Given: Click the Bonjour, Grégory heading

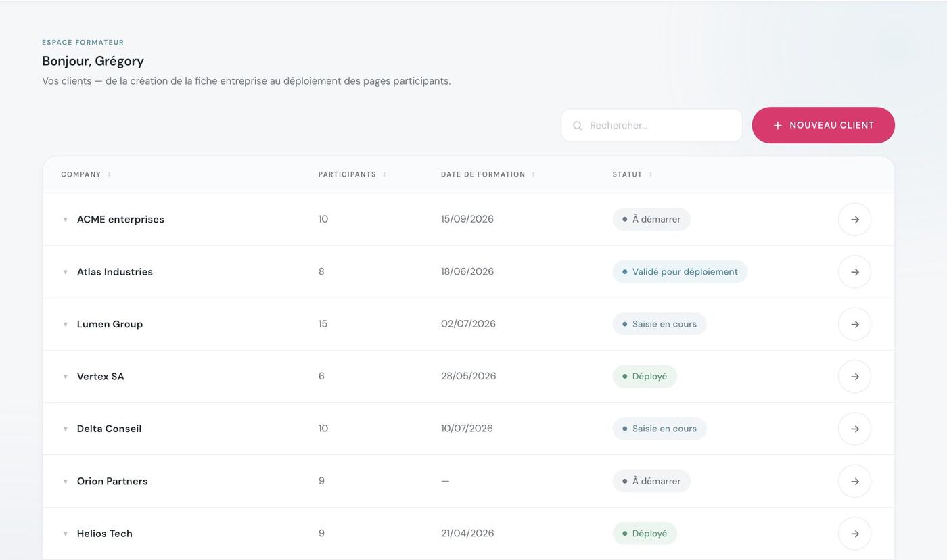Looking at the screenshot, I should pos(93,62).
